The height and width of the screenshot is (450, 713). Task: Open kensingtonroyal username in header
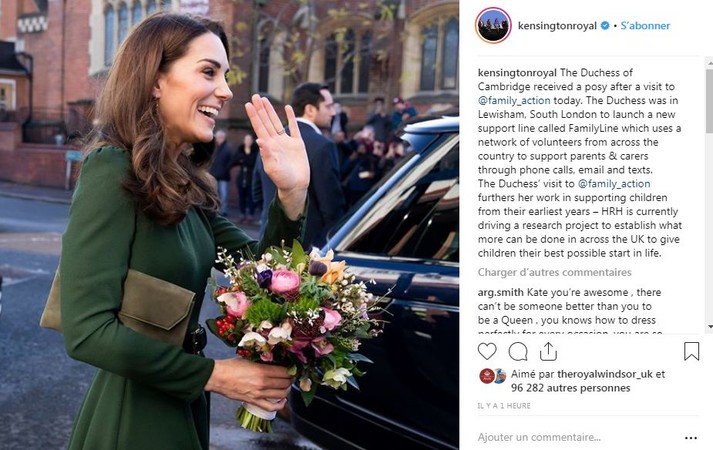(557, 25)
